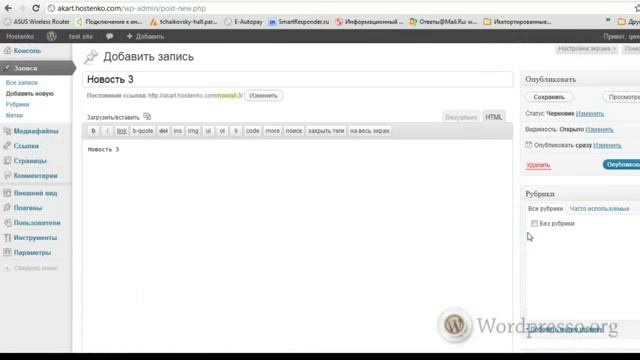The width and height of the screenshot is (640, 360).
Task: Click into the post content text area
Action: [298, 245]
